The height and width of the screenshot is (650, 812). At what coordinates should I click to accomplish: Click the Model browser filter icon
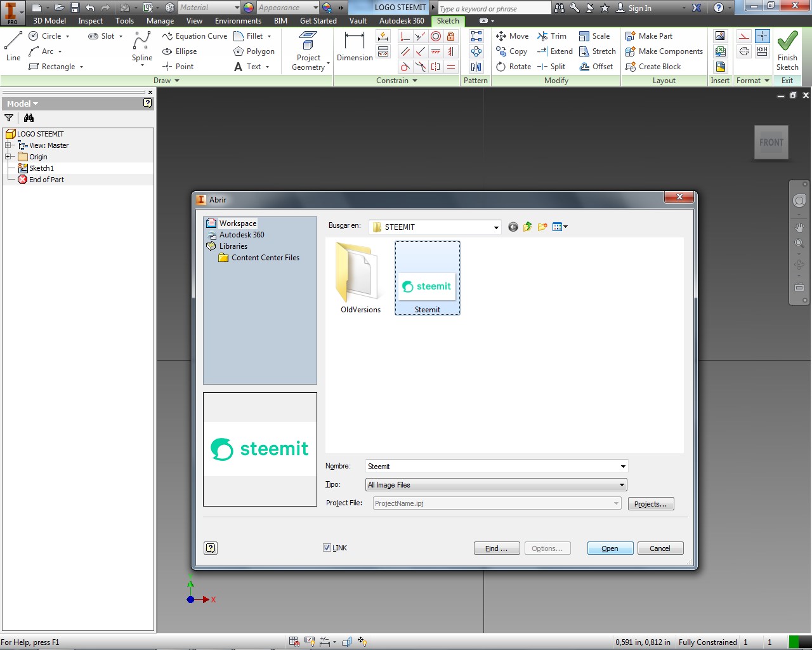coord(9,118)
